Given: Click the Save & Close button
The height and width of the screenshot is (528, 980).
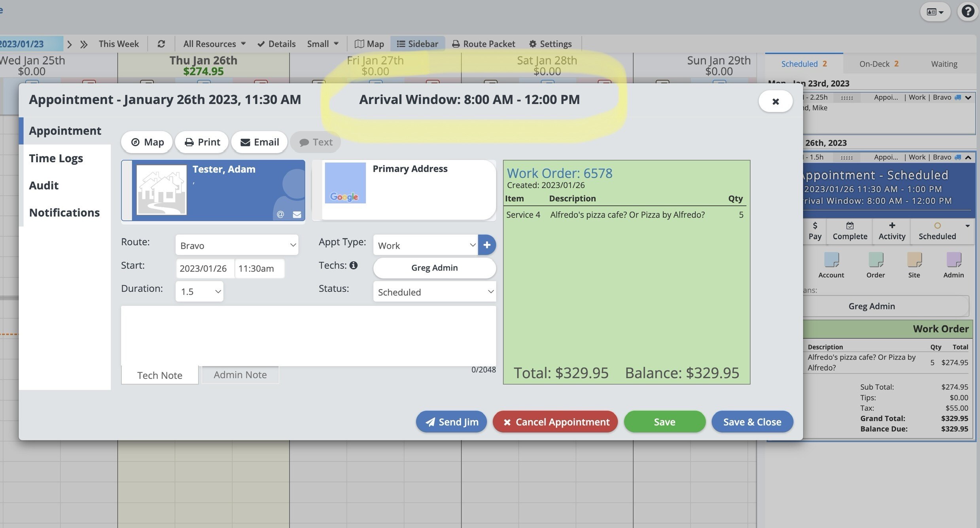Looking at the screenshot, I should pos(752,422).
